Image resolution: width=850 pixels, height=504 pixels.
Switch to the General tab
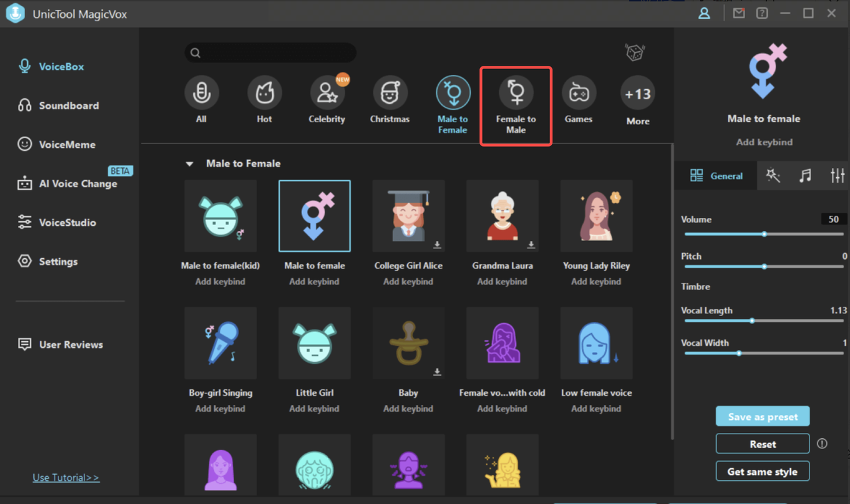tap(716, 175)
